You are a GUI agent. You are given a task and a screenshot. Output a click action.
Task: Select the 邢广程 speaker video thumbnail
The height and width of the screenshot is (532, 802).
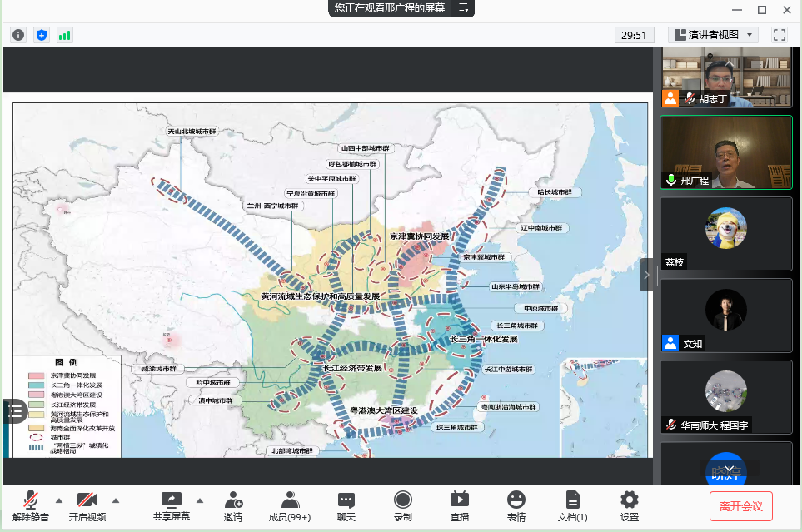(x=725, y=152)
